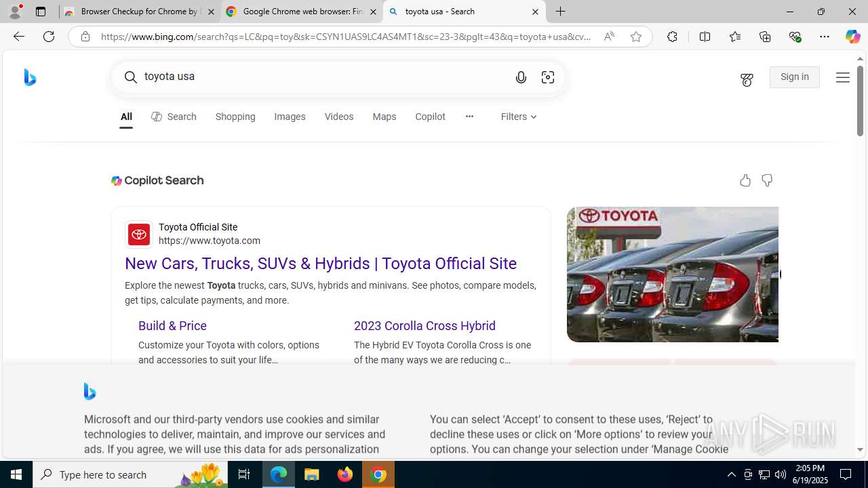Give thumbs up to Copilot Search
The width and height of the screenshot is (868, 488).
(x=745, y=180)
